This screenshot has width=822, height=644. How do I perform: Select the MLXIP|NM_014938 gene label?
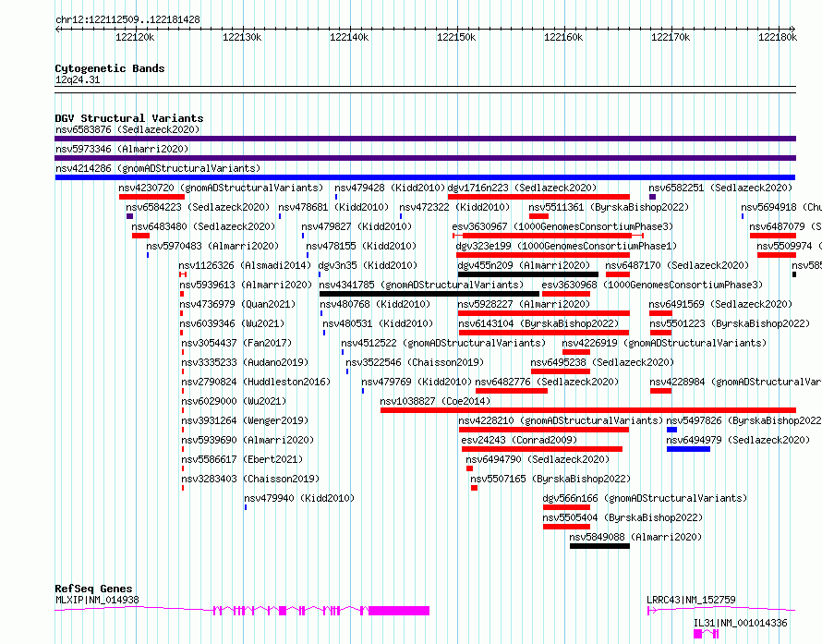tap(97, 600)
